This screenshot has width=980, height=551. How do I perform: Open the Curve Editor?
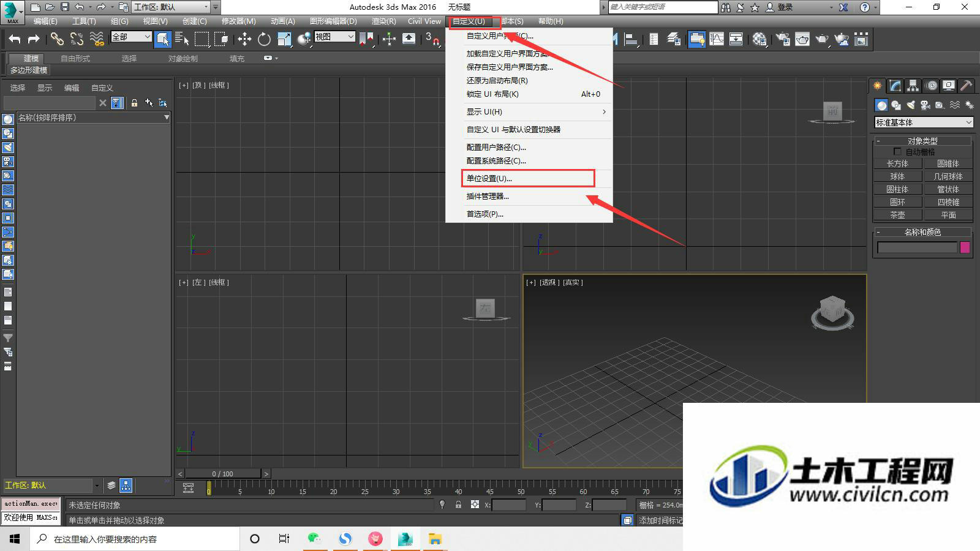tap(716, 39)
